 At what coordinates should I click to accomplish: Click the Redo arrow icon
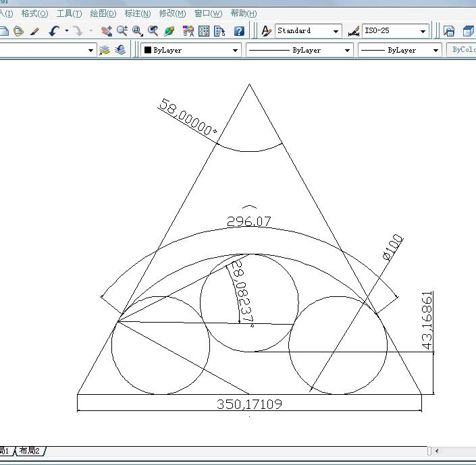78,31
